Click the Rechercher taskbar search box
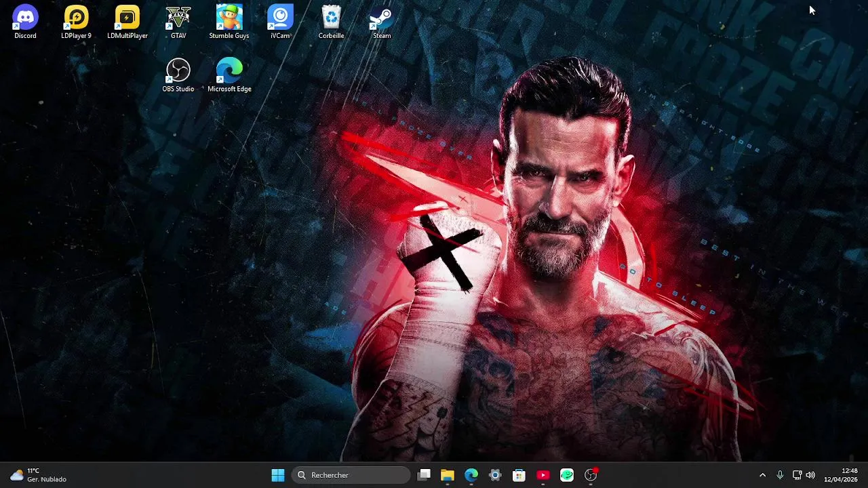The width and height of the screenshot is (868, 488). [x=351, y=475]
